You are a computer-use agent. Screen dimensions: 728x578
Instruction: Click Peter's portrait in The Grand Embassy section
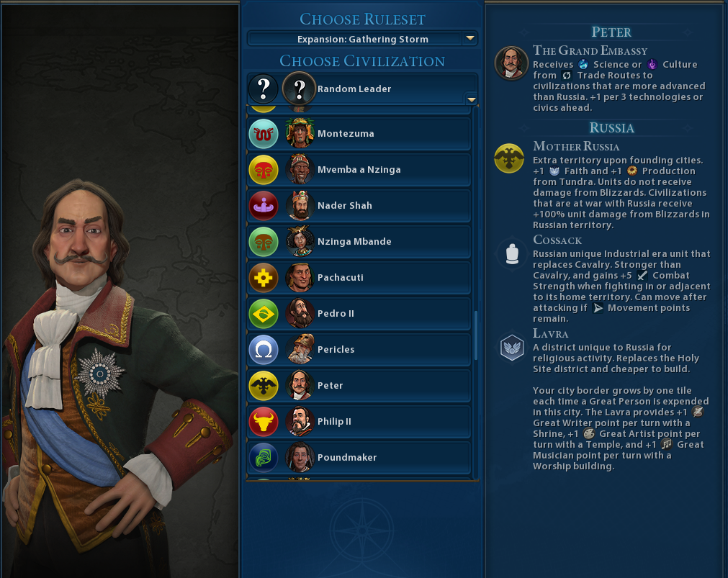[x=511, y=63]
